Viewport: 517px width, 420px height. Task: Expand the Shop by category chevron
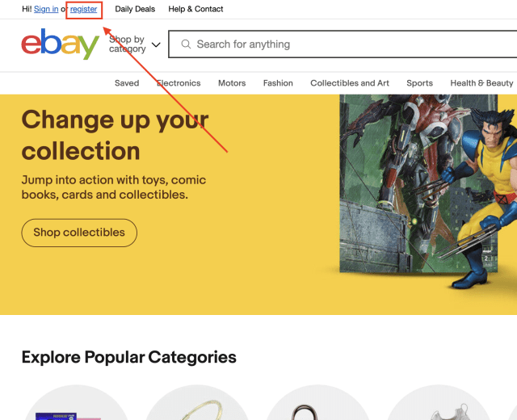click(x=156, y=44)
